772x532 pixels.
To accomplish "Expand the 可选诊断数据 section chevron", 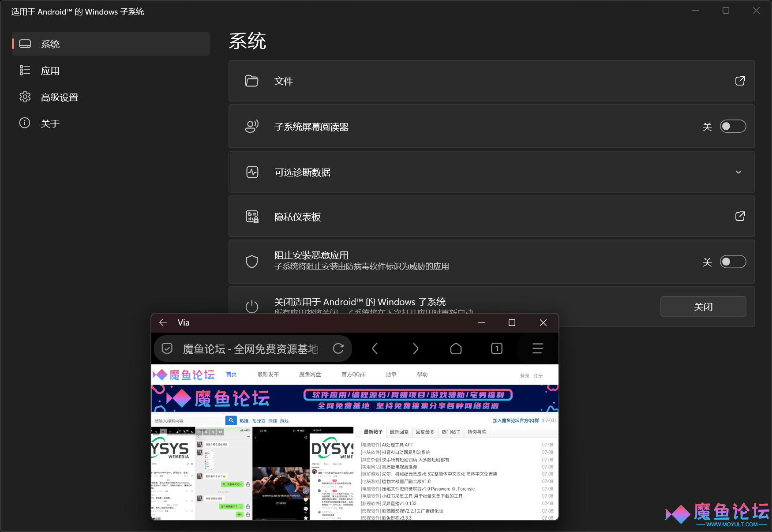I will tap(738, 172).
